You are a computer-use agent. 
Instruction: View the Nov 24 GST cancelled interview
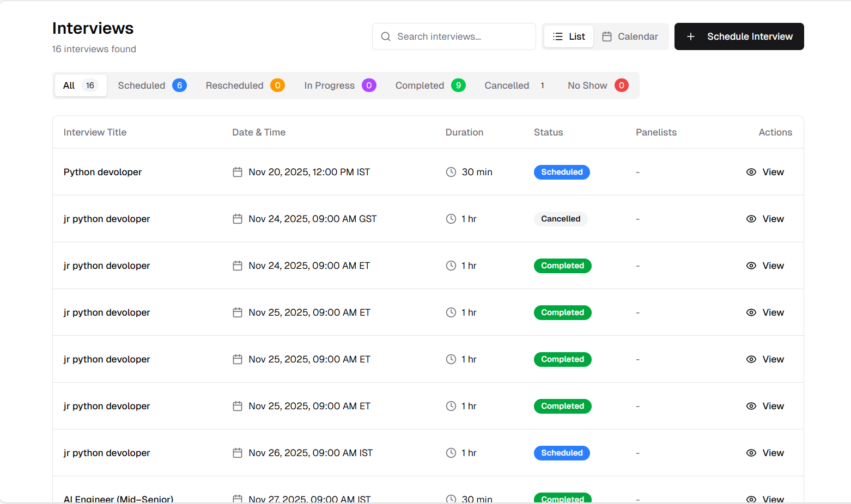click(765, 219)
